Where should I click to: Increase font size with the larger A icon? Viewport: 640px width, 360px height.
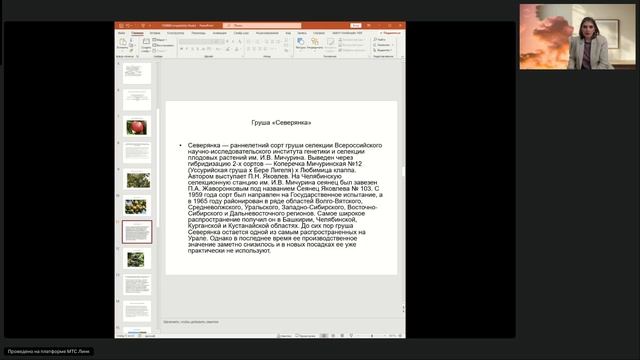point(227,42)
